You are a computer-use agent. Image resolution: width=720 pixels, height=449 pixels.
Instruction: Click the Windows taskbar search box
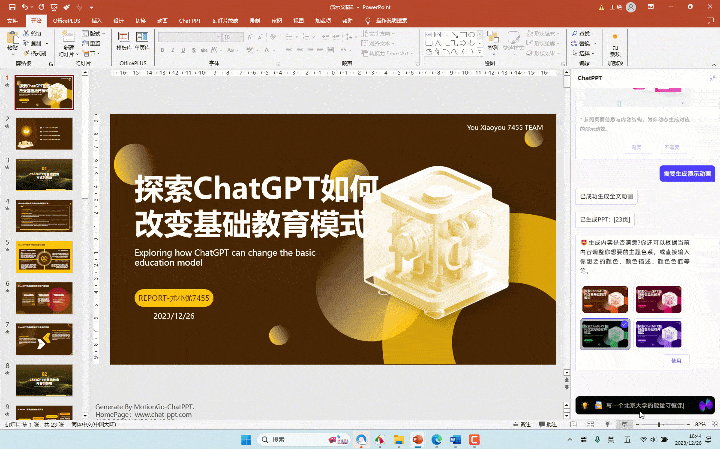coord(303,439)
